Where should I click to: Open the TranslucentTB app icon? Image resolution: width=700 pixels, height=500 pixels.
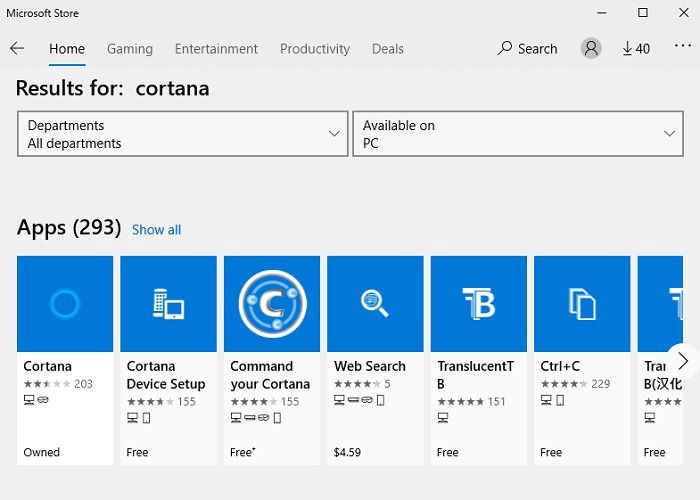(479, 304)
